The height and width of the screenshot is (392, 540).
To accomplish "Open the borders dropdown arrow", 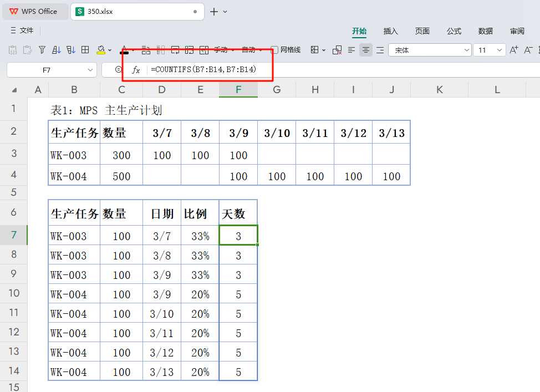I will click(x=324, y=50).
